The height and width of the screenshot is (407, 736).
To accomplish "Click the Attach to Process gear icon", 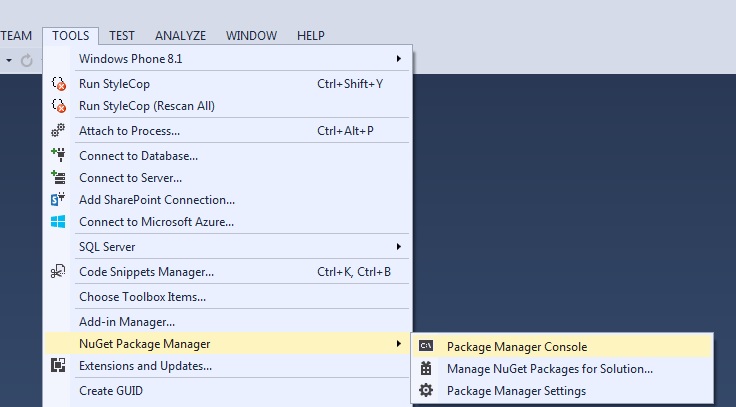I will (x=58, y=131).
